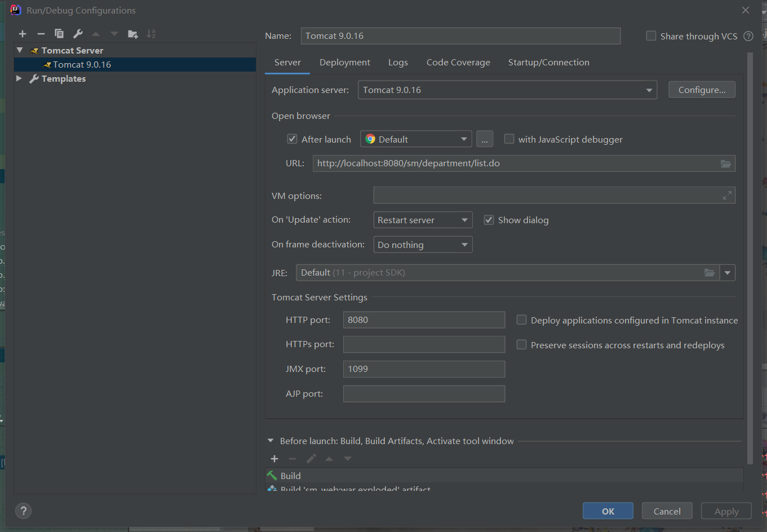Switch to the Server tab

(287, 63)
